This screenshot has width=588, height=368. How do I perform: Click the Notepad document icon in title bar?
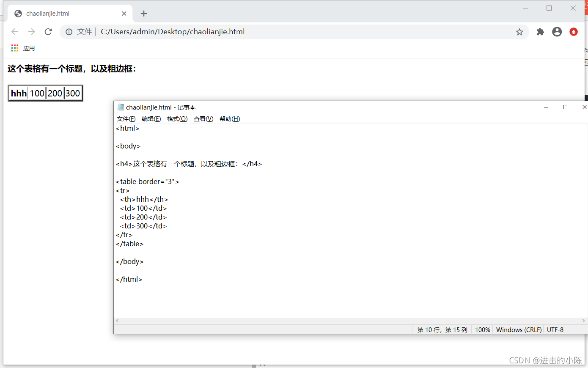point(121,107)
